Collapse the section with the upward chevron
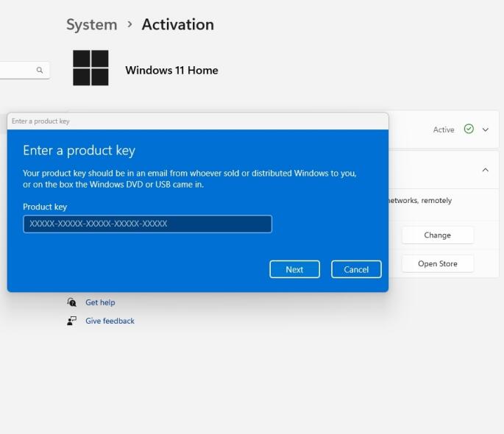504x434 pixels. coord(486,170)
